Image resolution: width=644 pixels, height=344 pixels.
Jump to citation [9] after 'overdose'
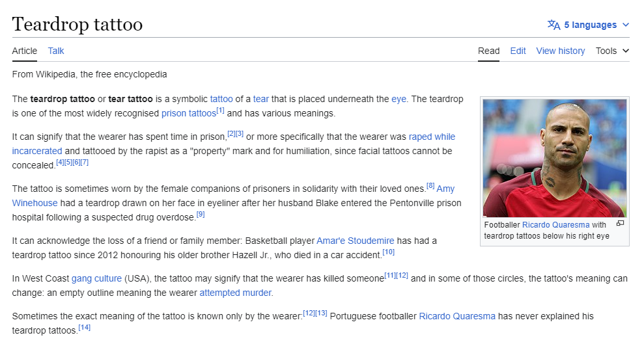[x=201, y=215]
